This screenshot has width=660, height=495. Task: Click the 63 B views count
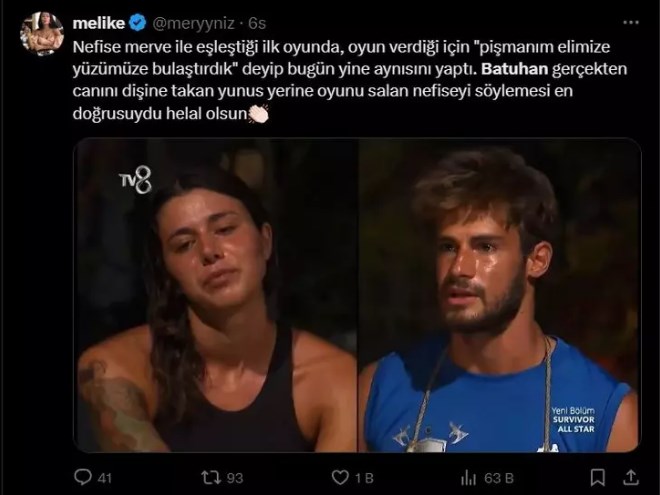click(x=499, y=478)
